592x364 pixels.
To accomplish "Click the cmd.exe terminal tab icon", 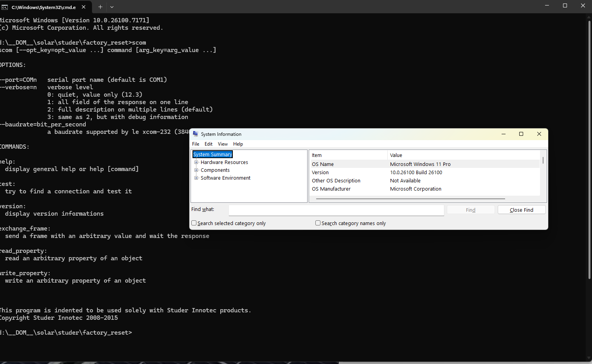I will (x=5, y=7).
